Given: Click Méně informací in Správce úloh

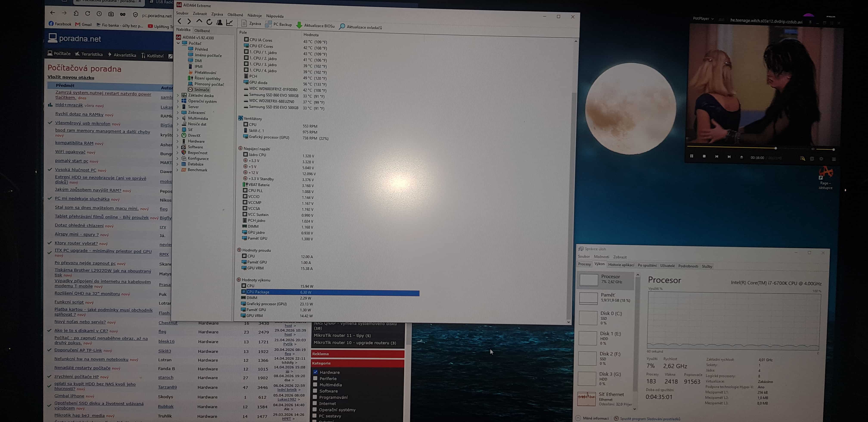Looking at the screenshot, I should [592, 418].
